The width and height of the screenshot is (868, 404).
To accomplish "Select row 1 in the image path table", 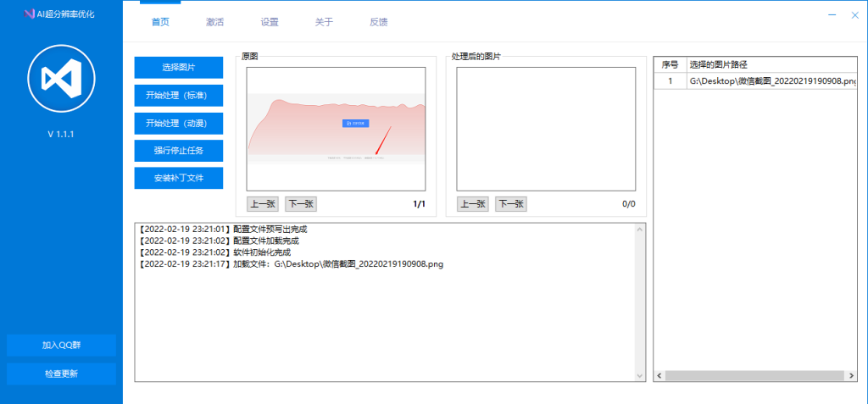I will 755,80.
